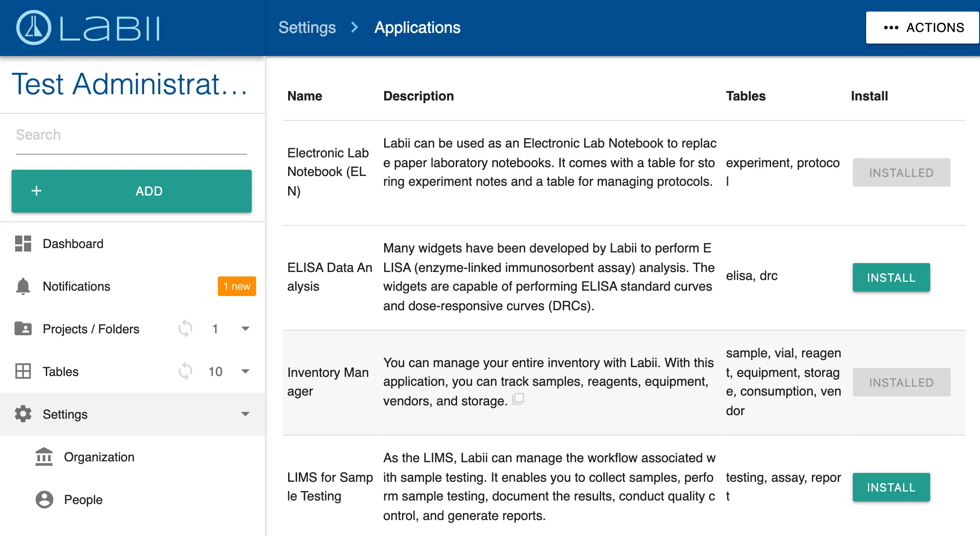Screen dimensions: 980x536
Task: Click the Organization building icon
Action: click(x=44, y=457)
